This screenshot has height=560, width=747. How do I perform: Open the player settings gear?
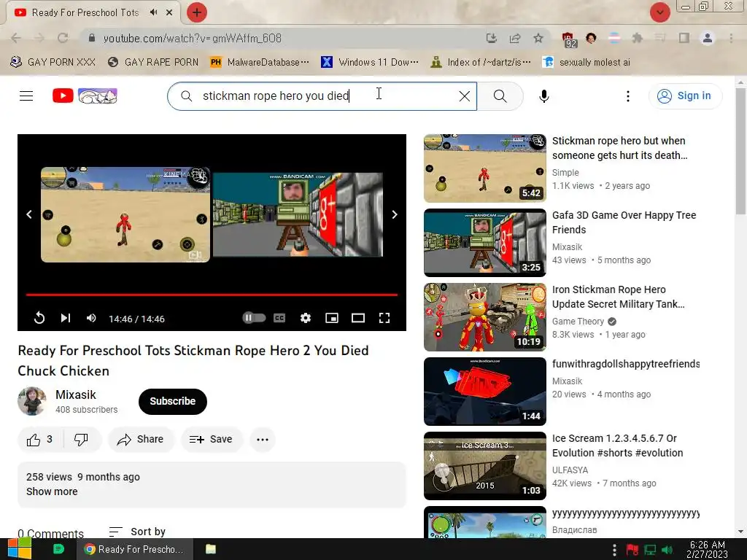point(306,318)
